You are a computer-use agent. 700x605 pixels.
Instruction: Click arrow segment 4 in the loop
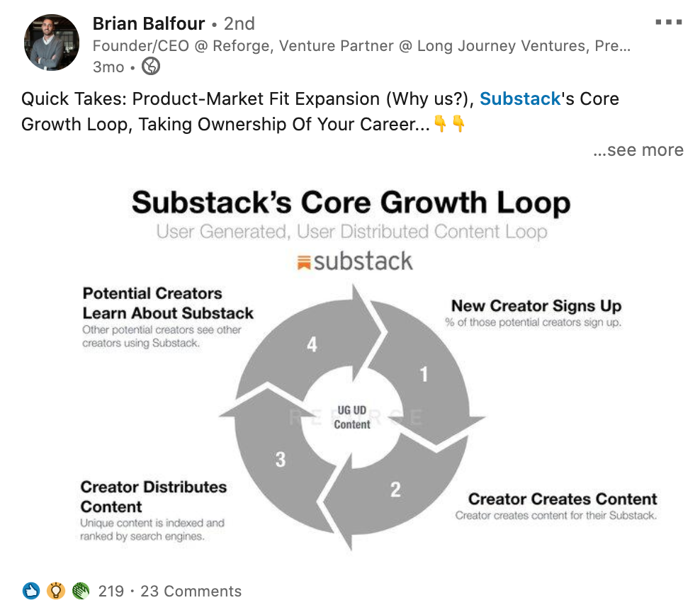(x=312, y=344)
